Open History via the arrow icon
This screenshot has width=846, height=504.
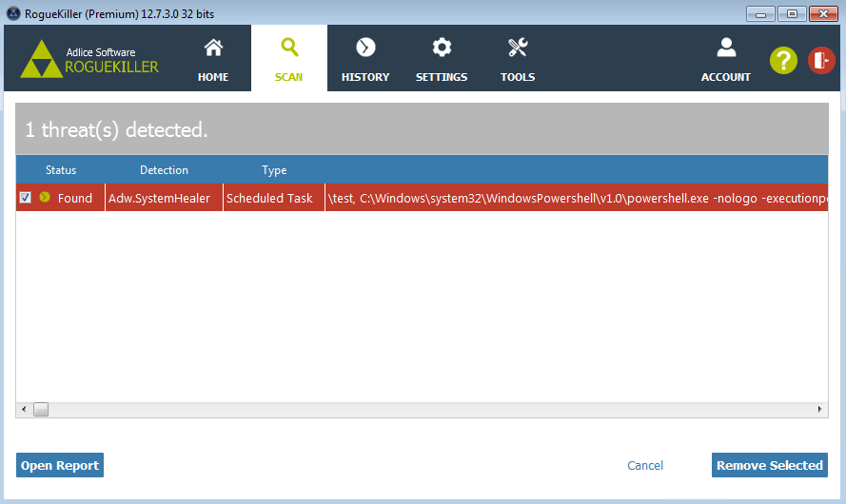pyautogui.click(x=365, y=48)
